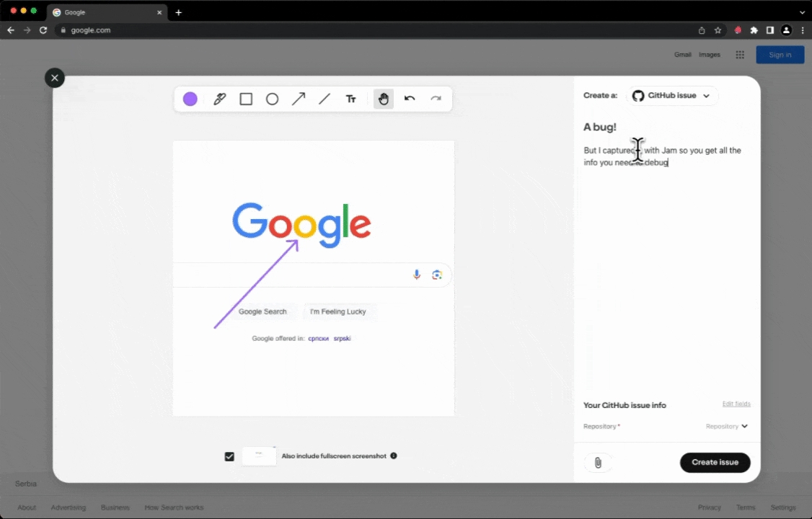Click the Edit fields link
Image resolution: width=812 pixels, height=519 pixels.
[736, 404]
